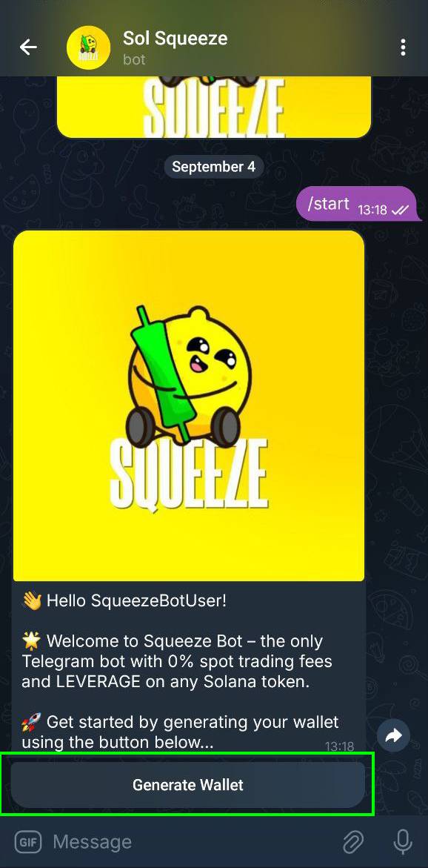Open the GIF picker icon
The height and width of the screenshot is (868, 428).
[27, 843]
